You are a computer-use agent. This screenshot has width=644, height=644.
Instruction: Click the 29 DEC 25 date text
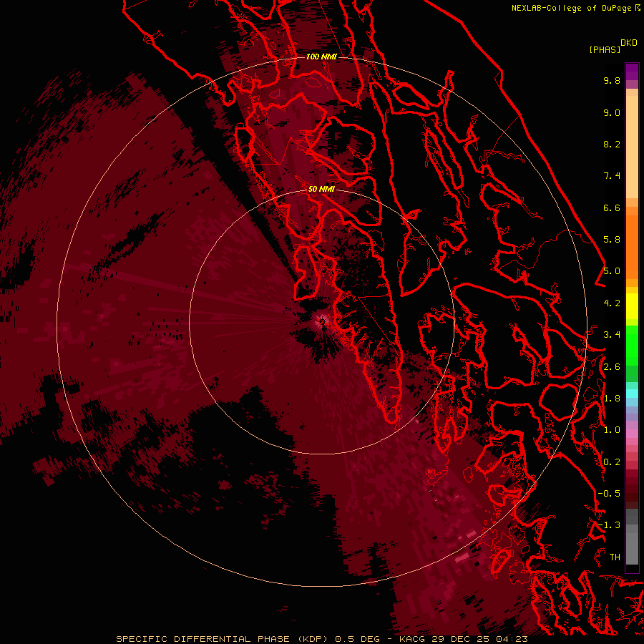[462, 639]
